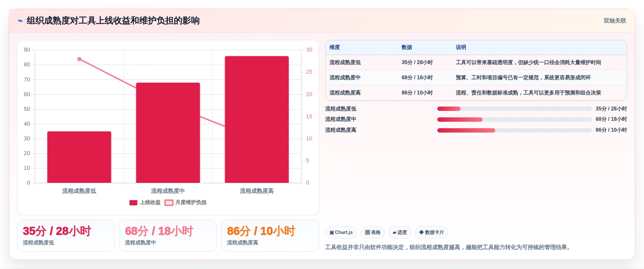
Task: Click the 流程成熟度中 progress row label
Action: click(x=341, y=119)
